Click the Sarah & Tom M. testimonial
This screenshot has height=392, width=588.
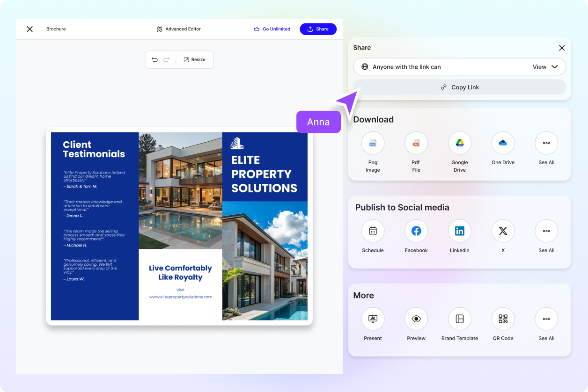[94, 179]
